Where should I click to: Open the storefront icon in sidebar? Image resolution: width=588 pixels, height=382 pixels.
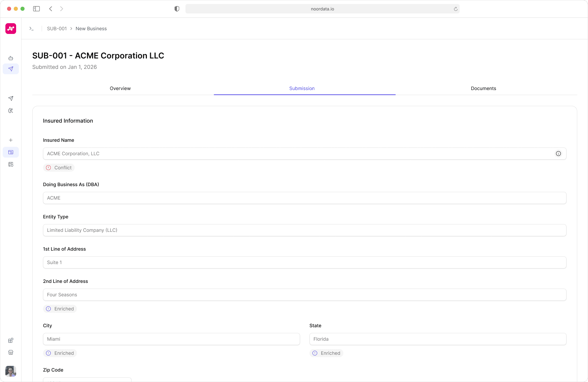(x=11, y=352)
